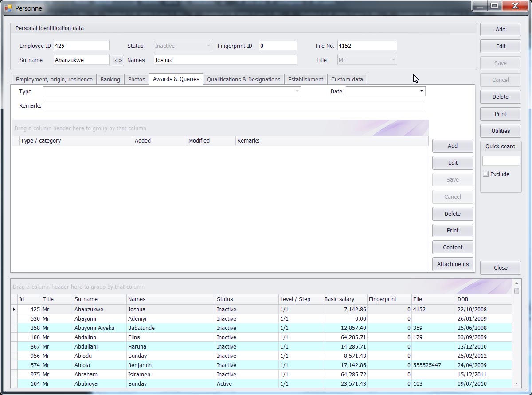Click the swap surname and names button
This screenshot has height=395, width=532.
click(118, 60)
